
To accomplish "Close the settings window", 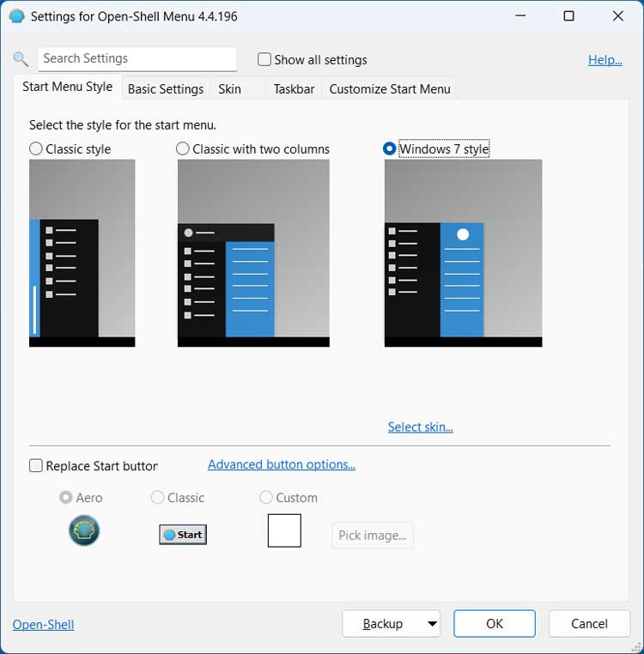I will click(x=617, y=15).
